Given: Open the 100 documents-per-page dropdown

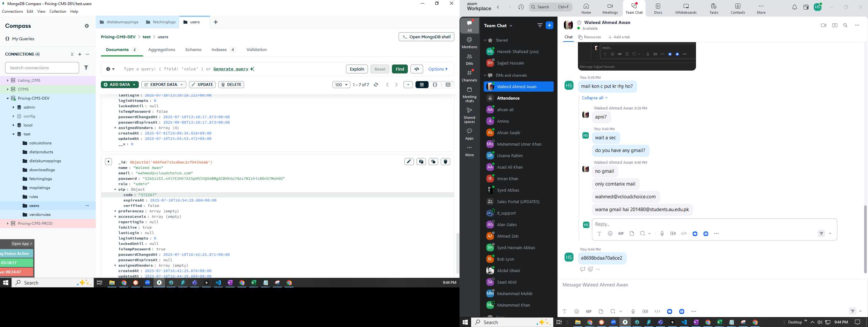Looking at the screenshot, I should coord(341,85).
